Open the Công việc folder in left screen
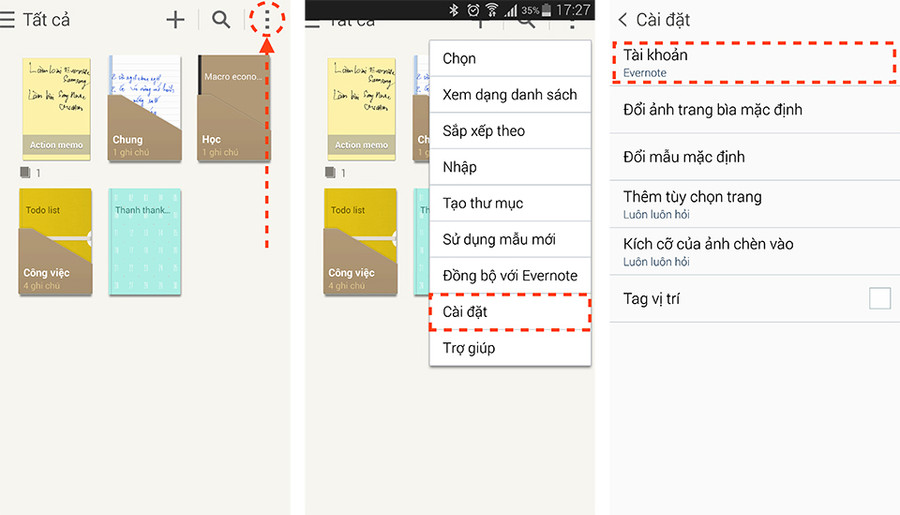 tap(55, 242)
